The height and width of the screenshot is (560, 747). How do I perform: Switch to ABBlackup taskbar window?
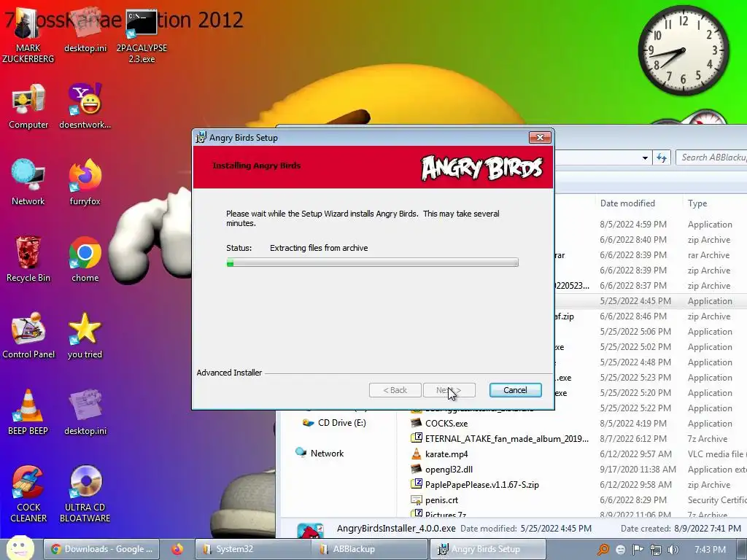point(370,549)
